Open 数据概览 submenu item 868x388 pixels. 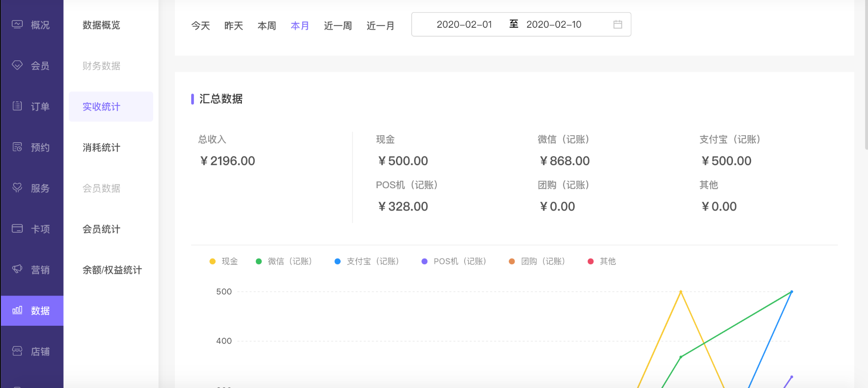tap(101, 25)
